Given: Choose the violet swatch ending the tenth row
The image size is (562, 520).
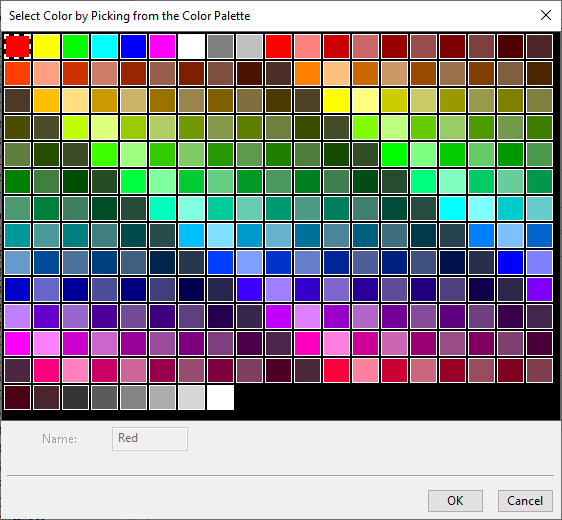Looking at the screenshot, I should [539, 289].
